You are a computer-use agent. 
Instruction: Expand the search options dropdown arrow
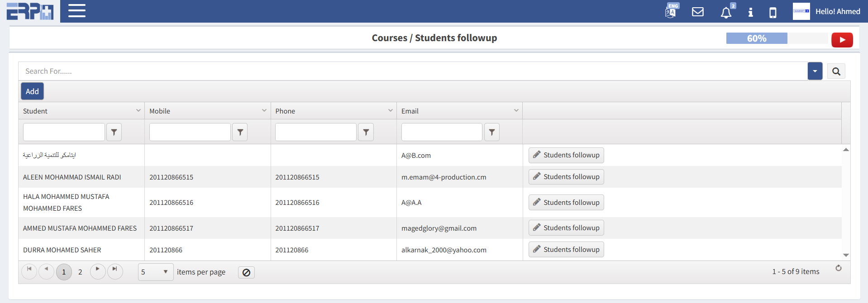pyautogui.click(x=815, y=71)
